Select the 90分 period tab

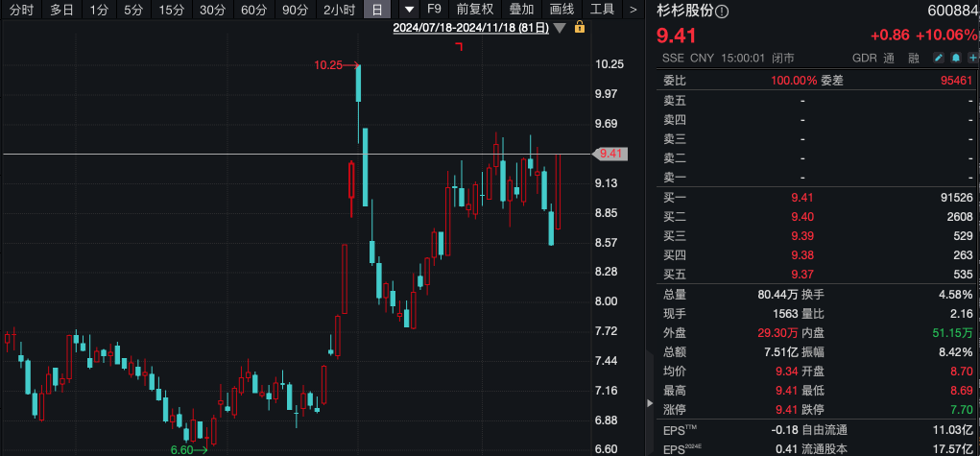[295, 10]
